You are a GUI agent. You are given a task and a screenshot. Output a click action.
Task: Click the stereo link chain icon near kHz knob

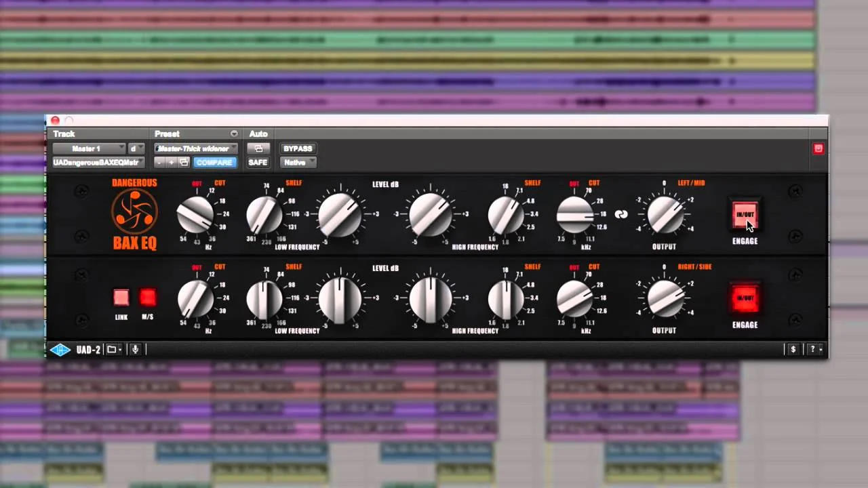pos(620,214)
